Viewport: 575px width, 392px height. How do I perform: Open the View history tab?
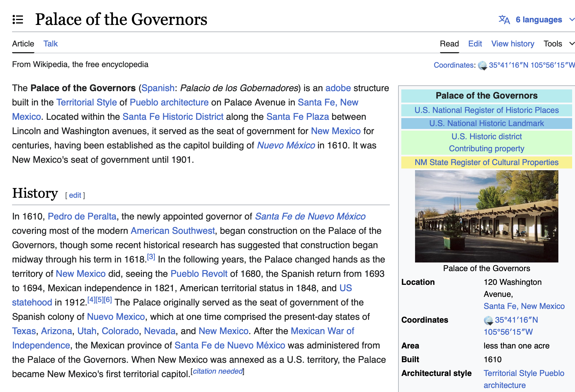513,44
